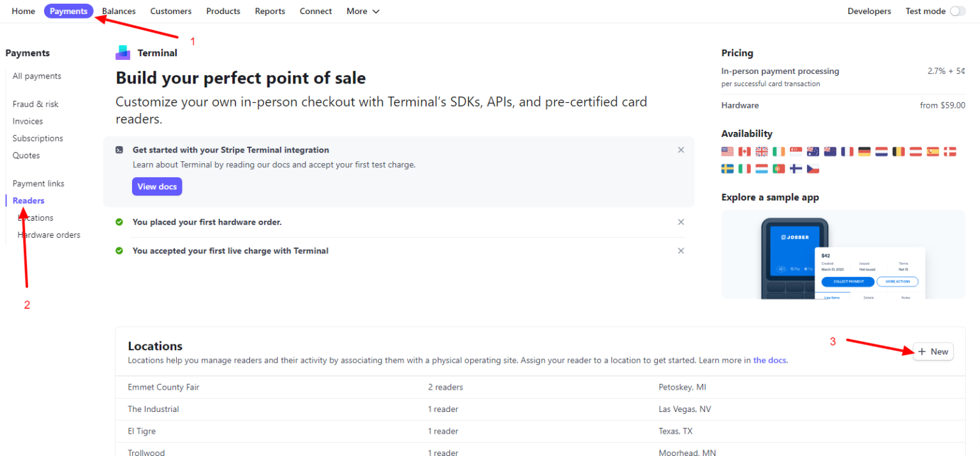Open Subscriptions in the sidebar
Screen dimensions: 980x456
pos(38,138)
